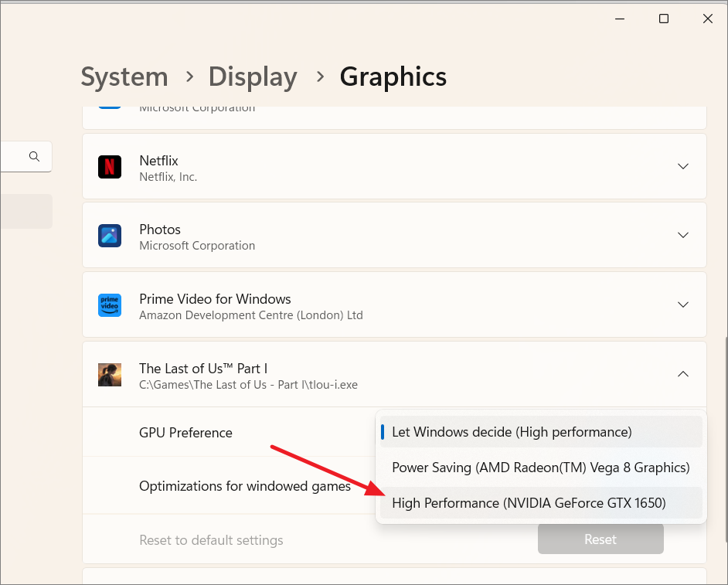Click the vertical scrollbar thumb
The height and width of the screenshot is (585, 728).
coord(726,440)
